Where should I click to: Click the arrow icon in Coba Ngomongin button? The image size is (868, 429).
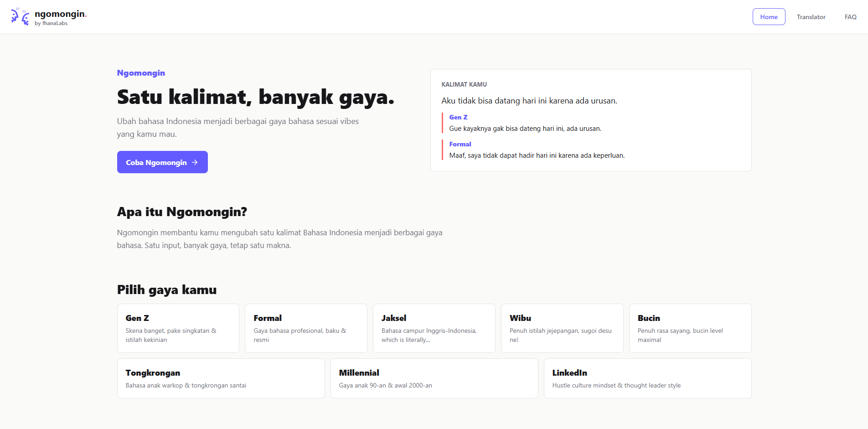pos(195,162)
